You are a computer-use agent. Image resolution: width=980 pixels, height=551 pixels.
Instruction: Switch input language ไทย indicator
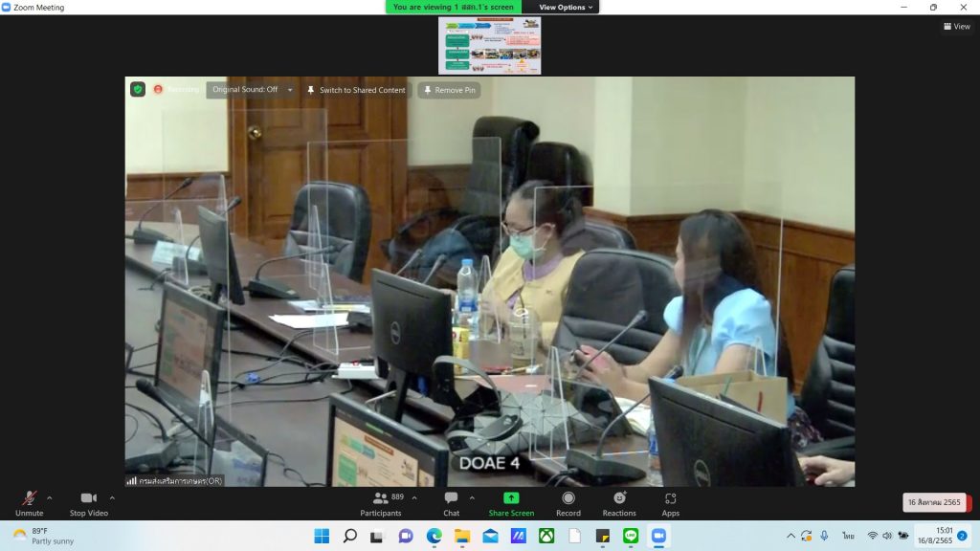848,536
